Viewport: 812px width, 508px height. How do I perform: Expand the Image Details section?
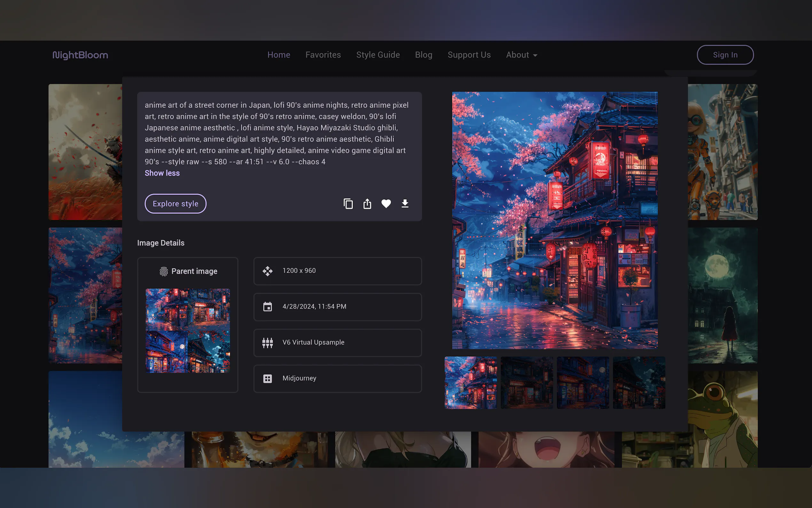coord(161,242)
